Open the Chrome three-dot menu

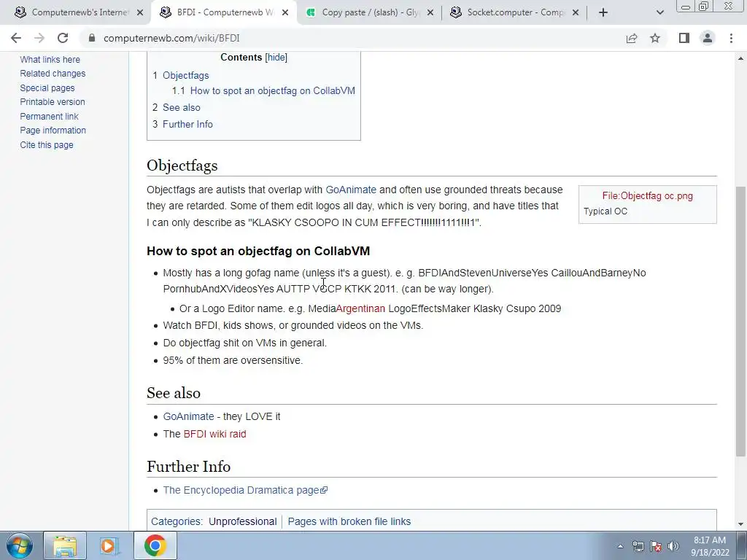click(x=731, y=38)
